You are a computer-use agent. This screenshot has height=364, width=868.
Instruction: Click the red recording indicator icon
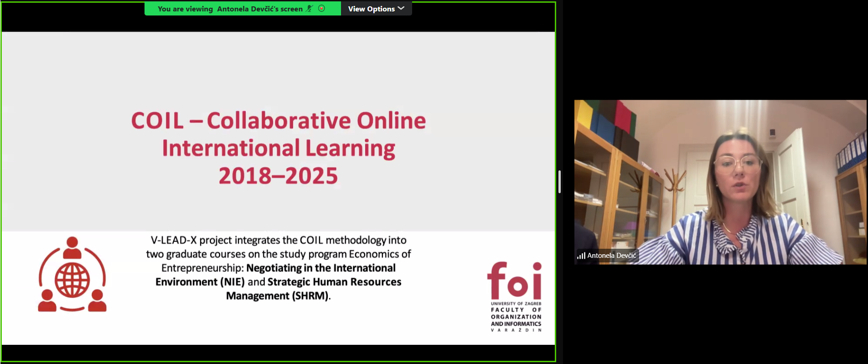click(321, 9)
